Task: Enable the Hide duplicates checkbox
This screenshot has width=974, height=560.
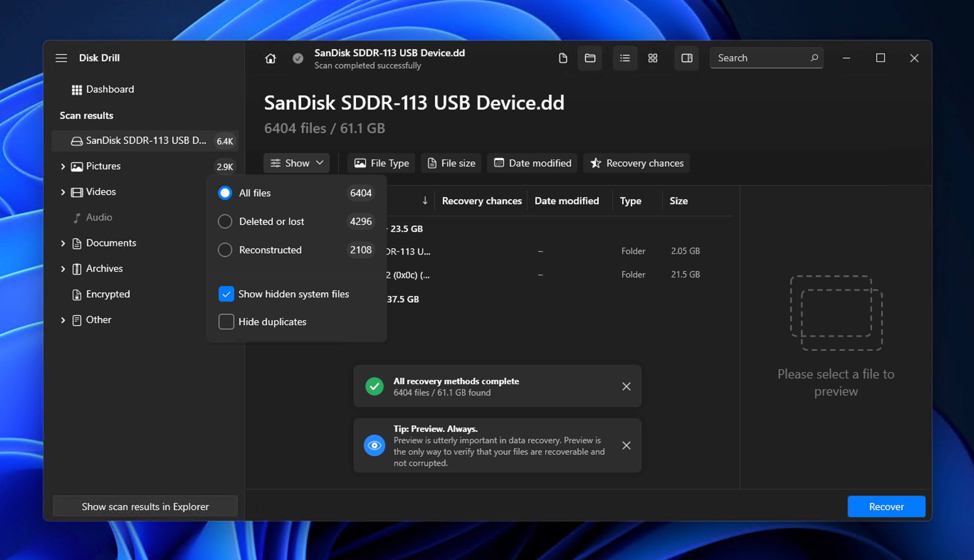Action: point(226,322)
